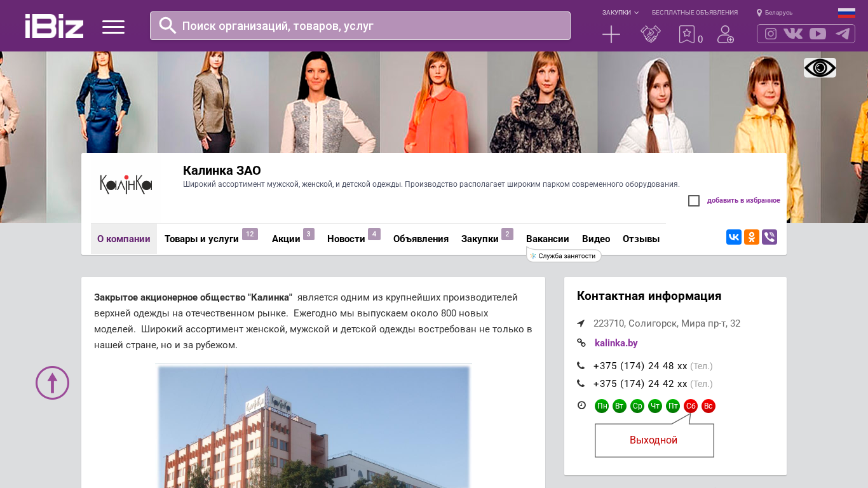Click the working hours clock icon

581,405
